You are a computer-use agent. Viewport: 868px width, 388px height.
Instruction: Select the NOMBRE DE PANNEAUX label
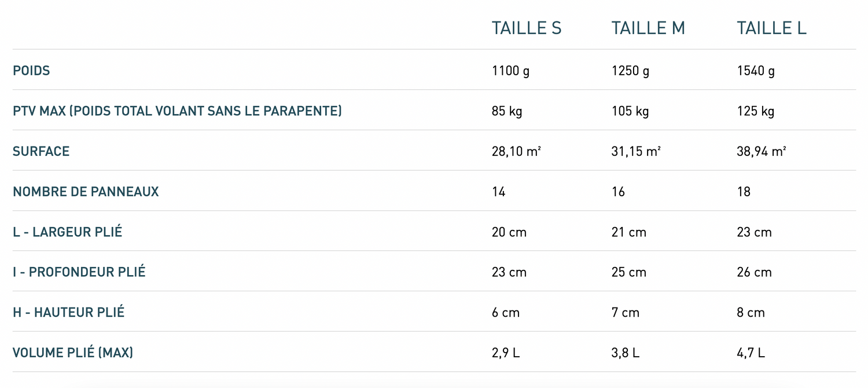pyautogui.click(x=86, y=192)
